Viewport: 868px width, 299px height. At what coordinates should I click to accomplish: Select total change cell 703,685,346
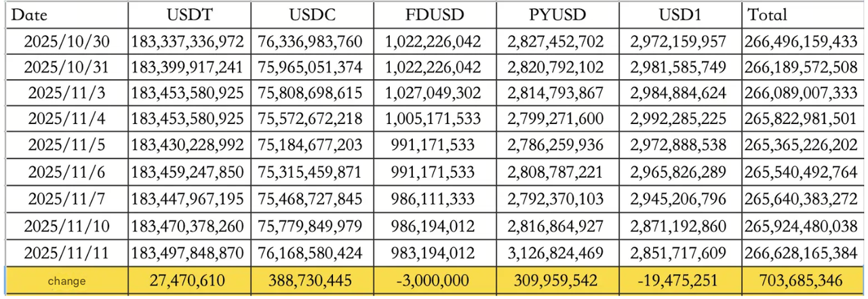click(x=801, y=279)
